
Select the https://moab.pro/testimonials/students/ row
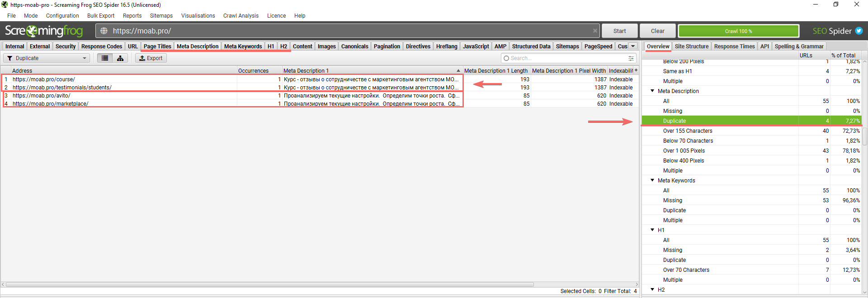click(320, 87)
